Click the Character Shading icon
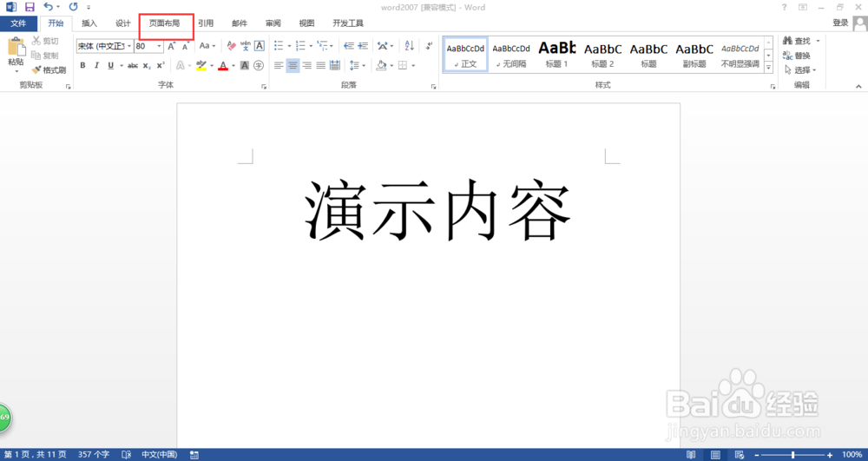868x461 pixels. pyautogui.click(x=245, y=65)
